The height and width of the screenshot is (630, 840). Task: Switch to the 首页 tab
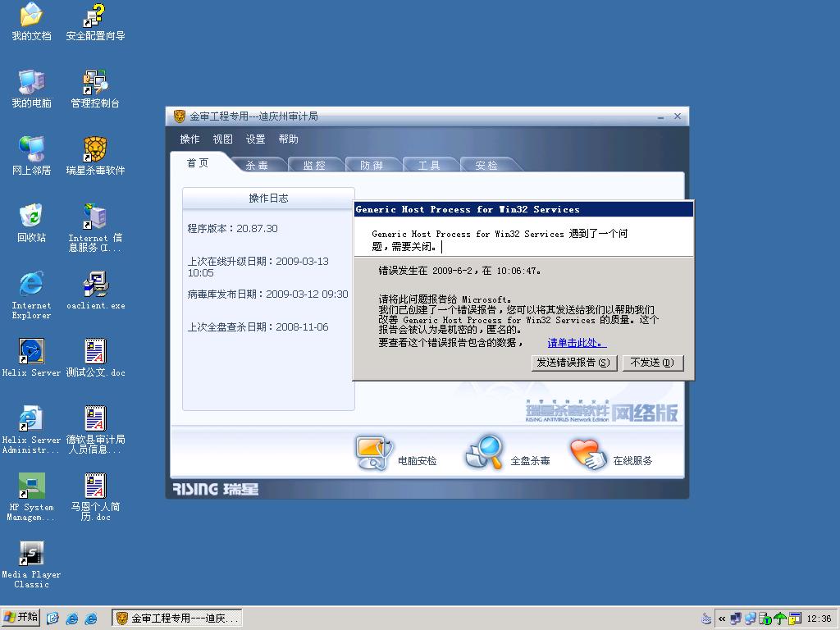(198, 163)
